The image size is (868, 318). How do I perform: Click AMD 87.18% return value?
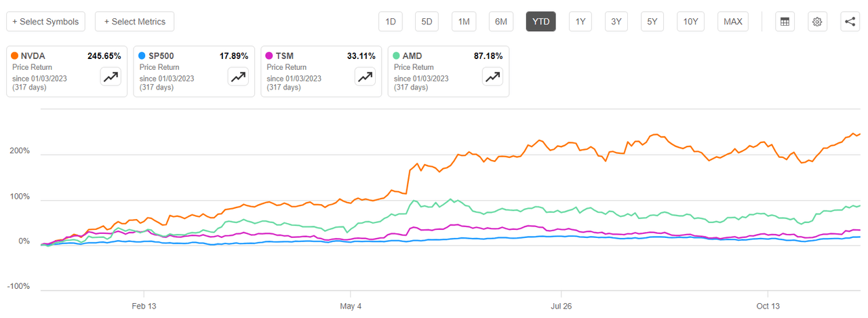click(490, 56)
